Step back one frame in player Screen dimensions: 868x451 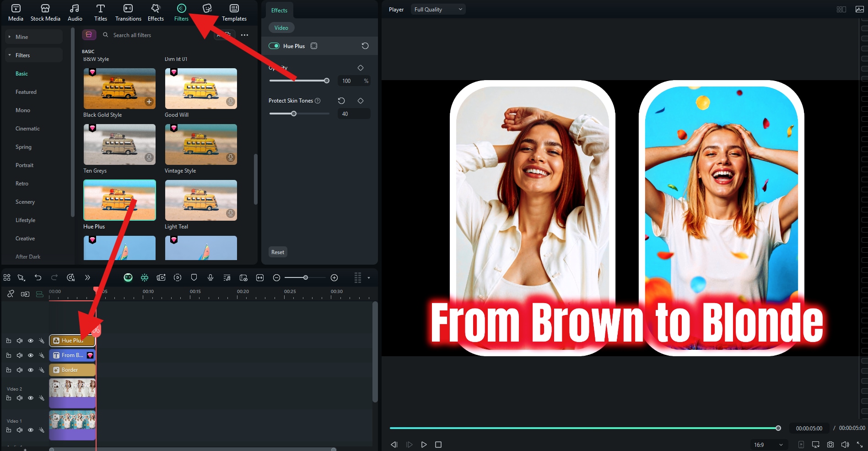coord(394,445)
